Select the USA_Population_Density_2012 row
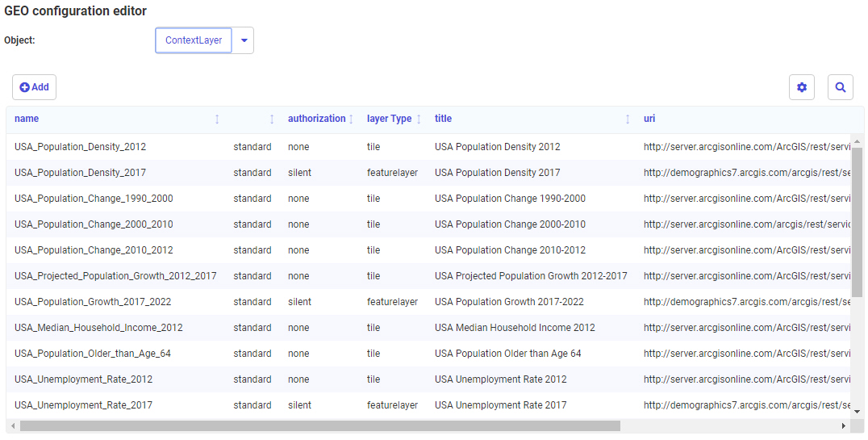The image size is (868, 440). coord(80,147)
